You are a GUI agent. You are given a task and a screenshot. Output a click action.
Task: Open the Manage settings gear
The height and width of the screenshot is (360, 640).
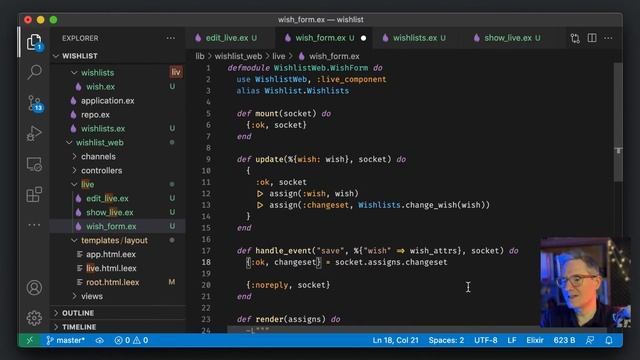coord(34,318)
